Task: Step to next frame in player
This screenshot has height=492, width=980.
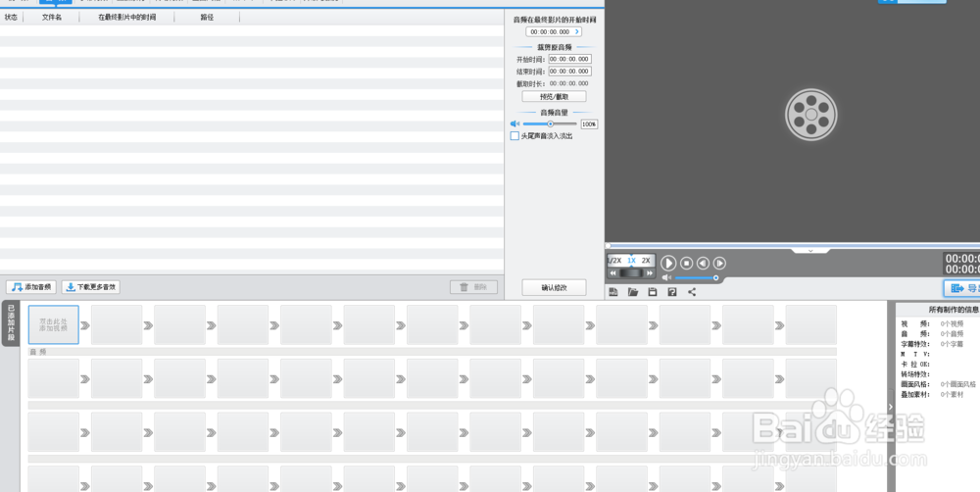Action: [719, 263]
